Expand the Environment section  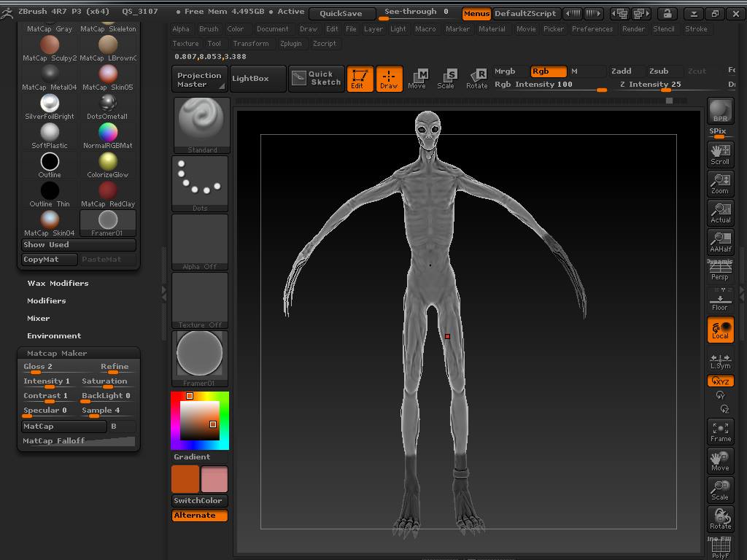tap(54, 335)
